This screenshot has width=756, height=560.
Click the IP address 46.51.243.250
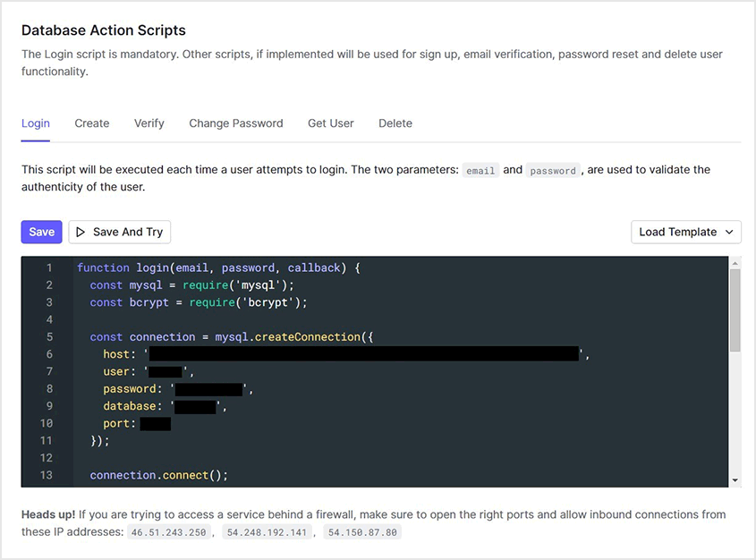169,532
